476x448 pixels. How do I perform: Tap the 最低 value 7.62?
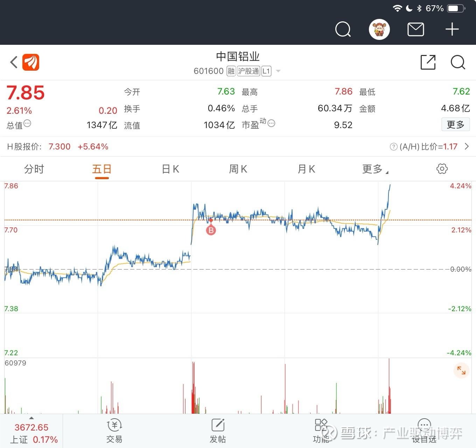click(461, 92)
